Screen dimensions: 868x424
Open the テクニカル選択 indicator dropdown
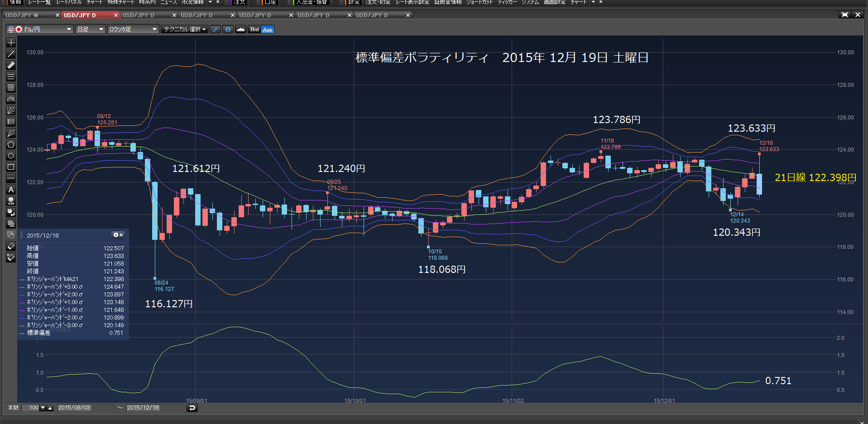pyautogui.click(x=184, y=29)
